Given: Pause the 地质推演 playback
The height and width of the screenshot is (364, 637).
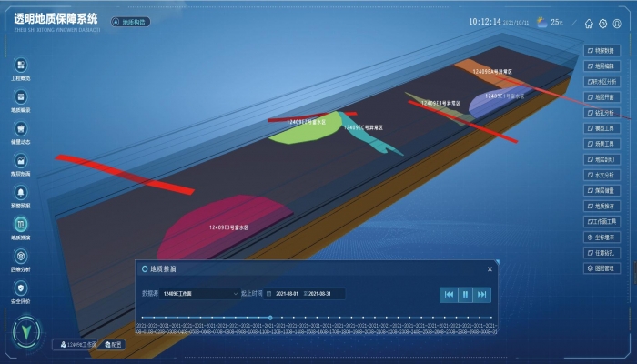Looking at the screenshot, I should pyautogui.click(x=465, y=294).
